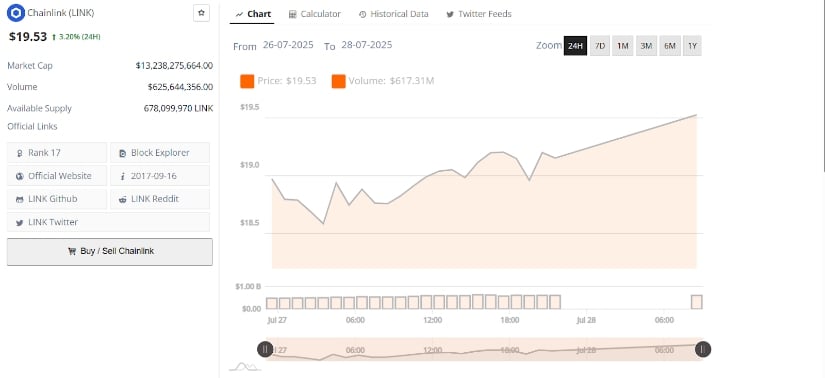Select the 3M zoom range
Image resolution: width=825 pixels, height=378 pixels.
point(646,46)
